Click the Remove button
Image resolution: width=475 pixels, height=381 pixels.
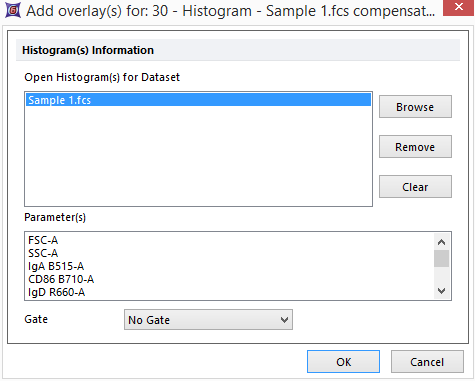415,147
